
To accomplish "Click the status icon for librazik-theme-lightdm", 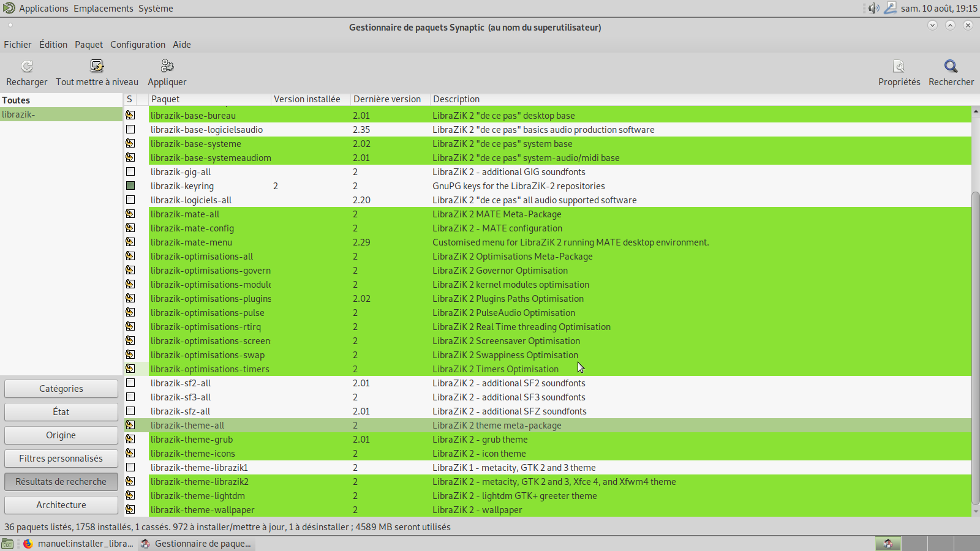I will pos(130,495).
